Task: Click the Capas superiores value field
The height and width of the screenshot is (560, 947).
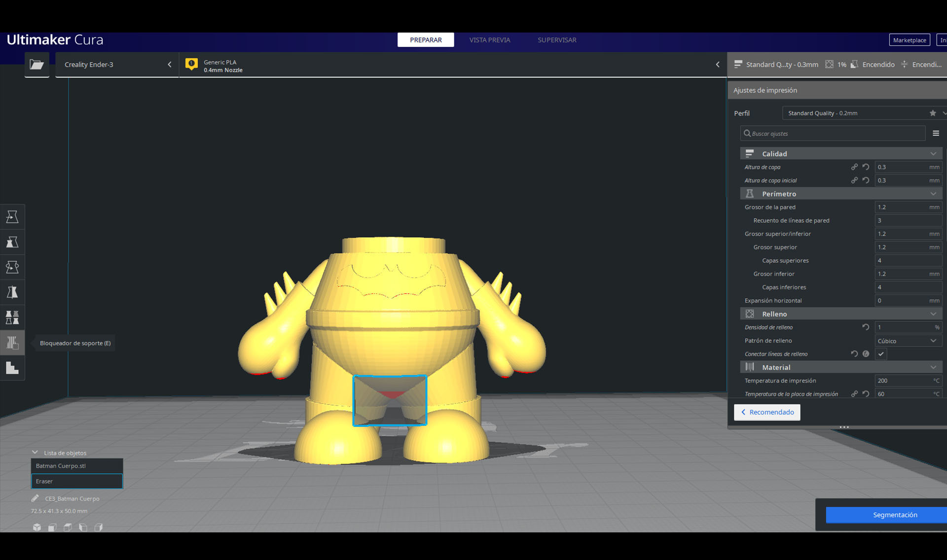Action: click(908, 260)
